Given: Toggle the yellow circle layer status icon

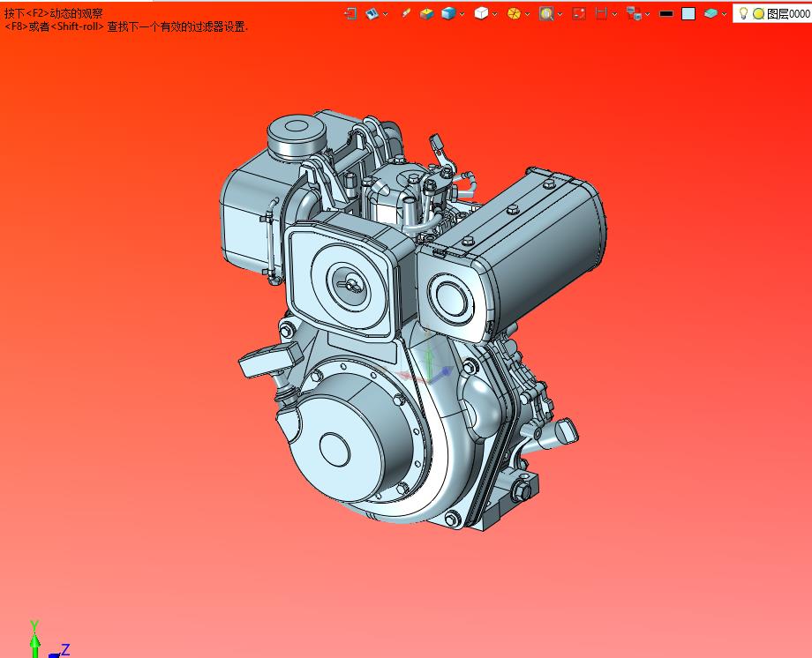Looking at the screenshot, I should point(759,14).
